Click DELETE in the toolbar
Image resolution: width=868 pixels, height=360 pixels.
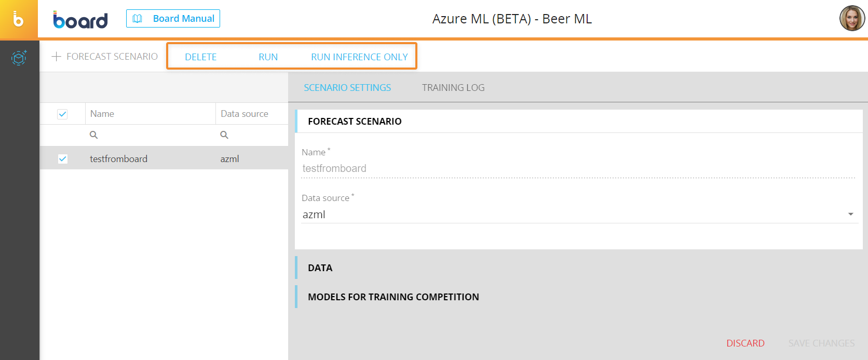click(x=201, y=57)
